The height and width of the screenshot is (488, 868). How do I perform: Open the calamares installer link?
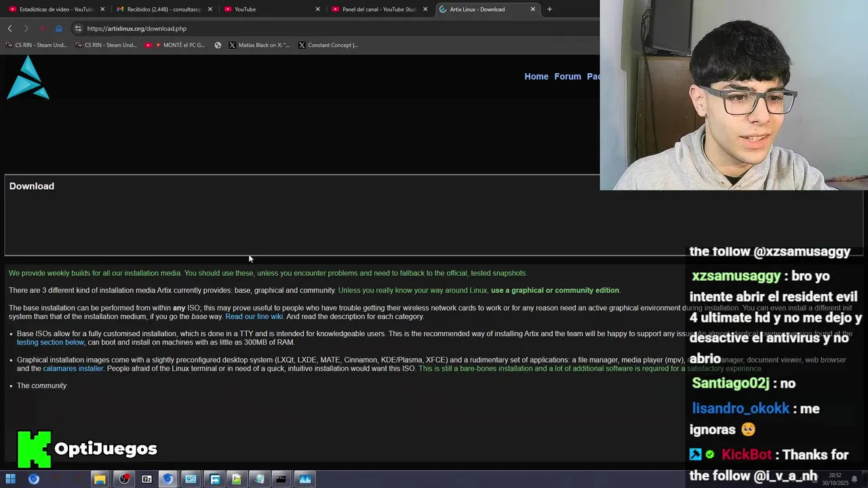pos(73,369)
